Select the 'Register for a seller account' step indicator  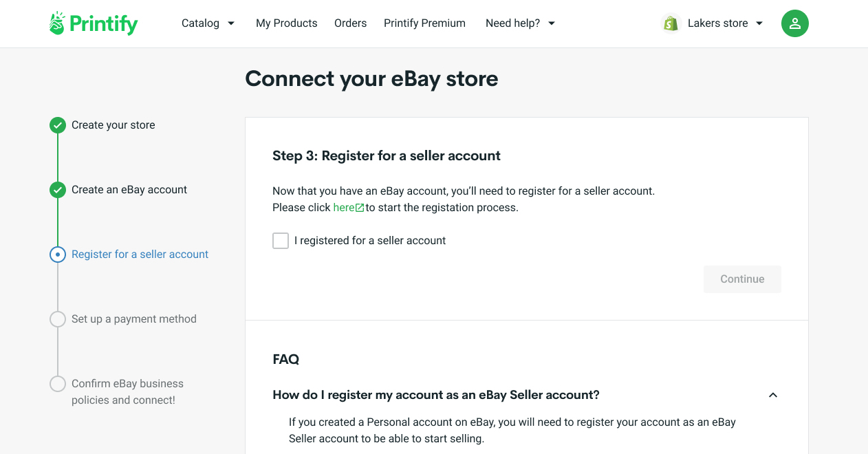tap(58, 255)
